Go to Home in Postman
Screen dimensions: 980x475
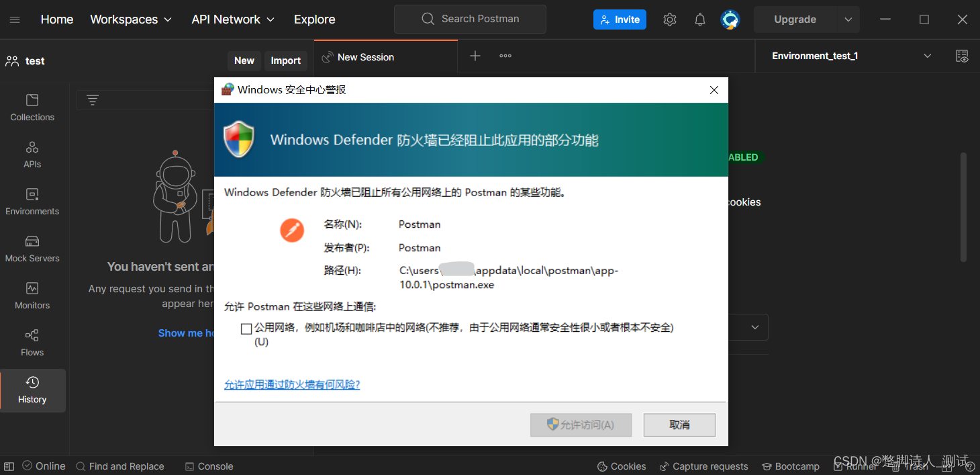click(57, 19)
